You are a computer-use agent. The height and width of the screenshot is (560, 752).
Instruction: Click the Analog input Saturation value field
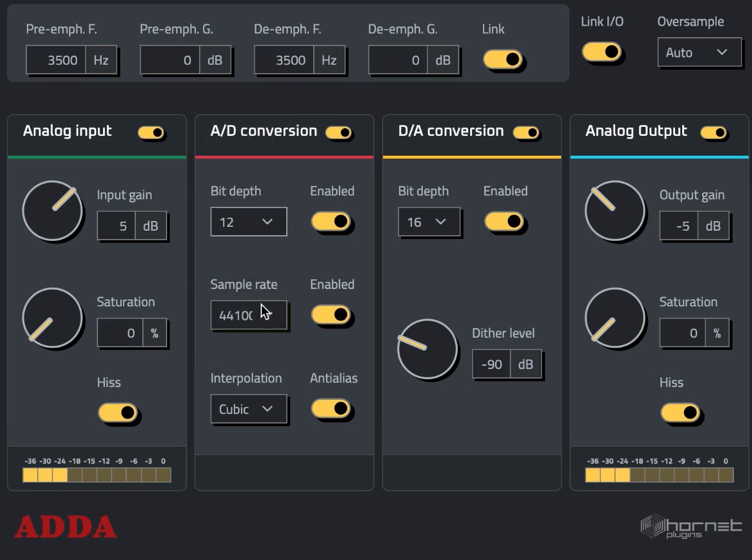click(120, 333)
